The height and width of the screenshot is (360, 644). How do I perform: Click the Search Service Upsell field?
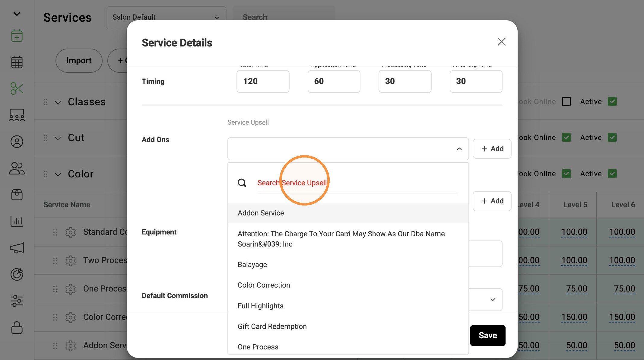coord(358,183)
